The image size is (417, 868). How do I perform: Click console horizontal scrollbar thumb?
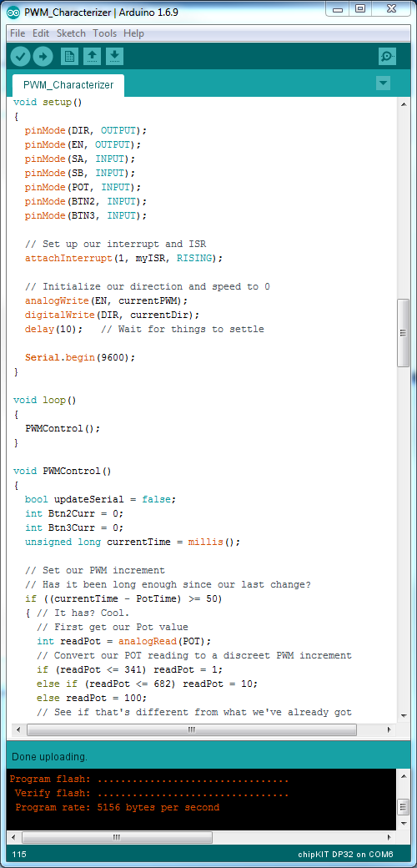[116, 838]
